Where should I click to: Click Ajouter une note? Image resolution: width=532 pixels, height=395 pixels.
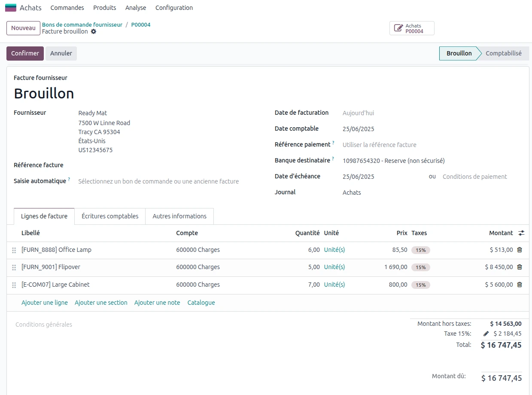click(x=157, y=303)
